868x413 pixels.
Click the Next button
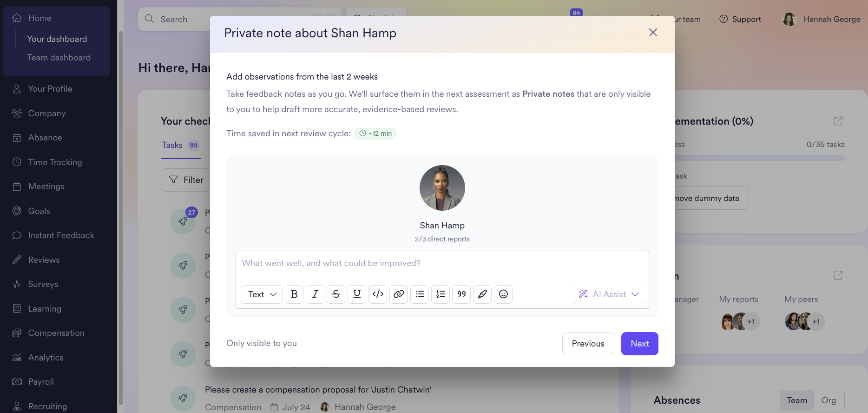(x=640, y=344)
